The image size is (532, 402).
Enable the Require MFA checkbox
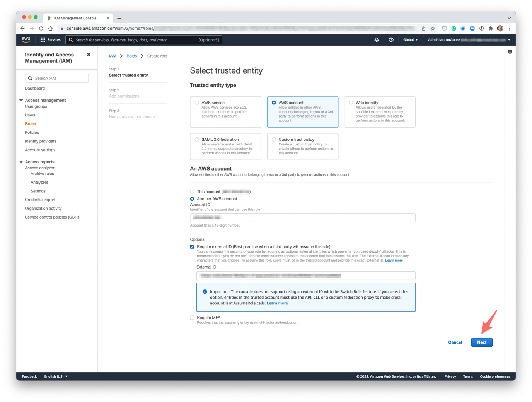click(192, 317)
